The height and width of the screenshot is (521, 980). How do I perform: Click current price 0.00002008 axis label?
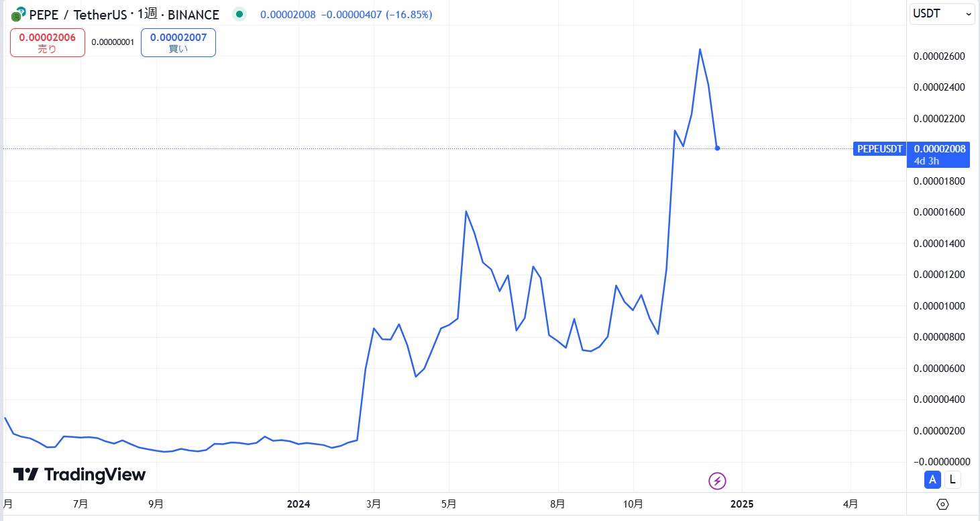[x=940, y=149]
